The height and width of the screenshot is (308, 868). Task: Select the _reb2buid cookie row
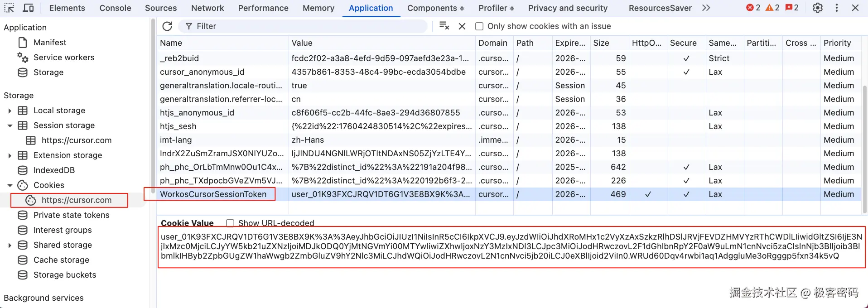509,58
